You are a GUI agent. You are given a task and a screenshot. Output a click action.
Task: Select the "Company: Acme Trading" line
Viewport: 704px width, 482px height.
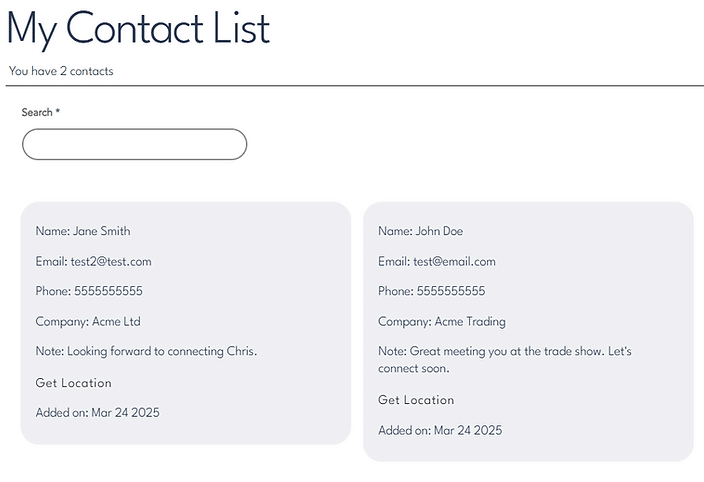tap(442, 322)
